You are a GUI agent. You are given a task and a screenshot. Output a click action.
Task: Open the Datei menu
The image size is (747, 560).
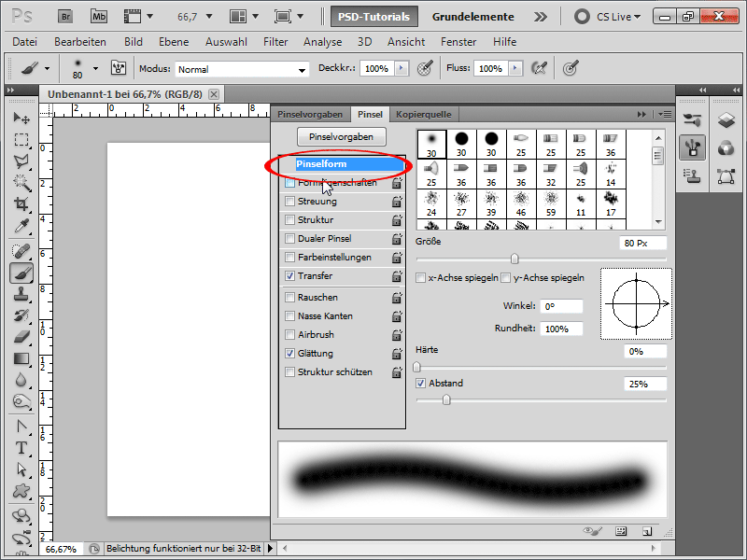[25, 42]
